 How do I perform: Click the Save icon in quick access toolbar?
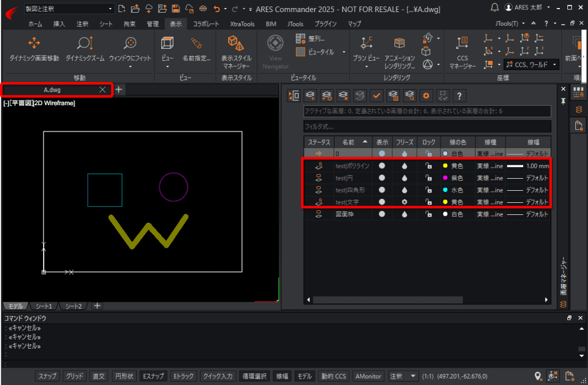tap(176, 9)
